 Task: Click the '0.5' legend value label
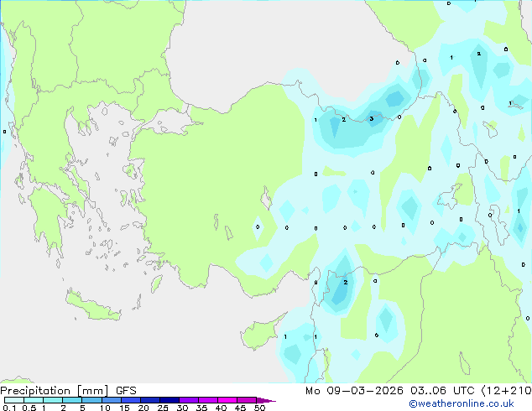(29, 408)
